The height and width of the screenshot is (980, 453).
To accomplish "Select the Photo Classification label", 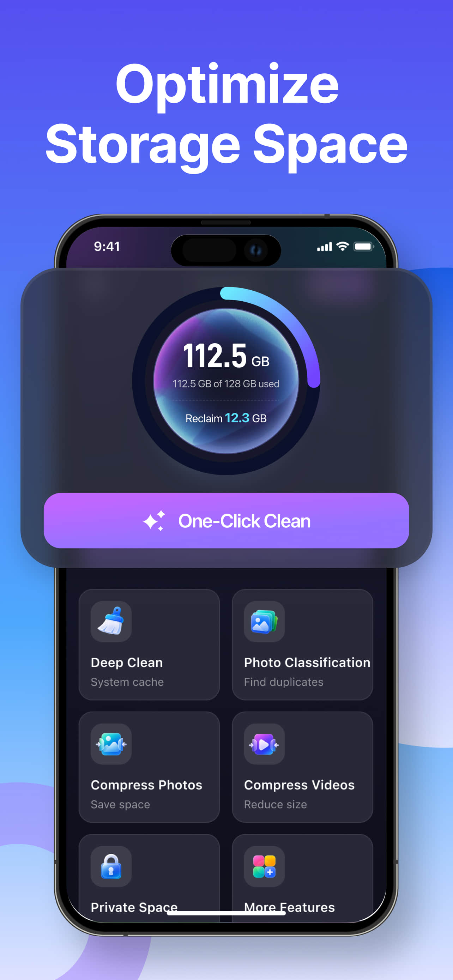I will pyautogui.click(x=307, y=663).
